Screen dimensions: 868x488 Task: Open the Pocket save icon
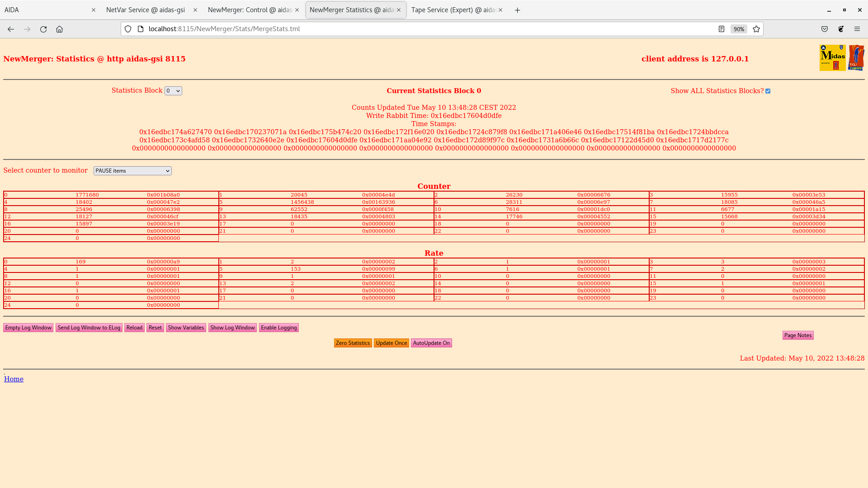(825, 29)
